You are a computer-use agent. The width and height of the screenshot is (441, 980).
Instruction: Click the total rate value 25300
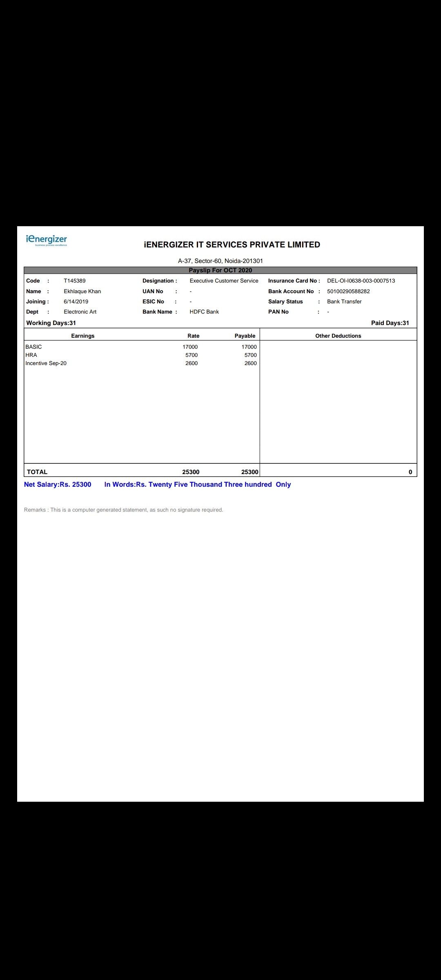(191, 472)
